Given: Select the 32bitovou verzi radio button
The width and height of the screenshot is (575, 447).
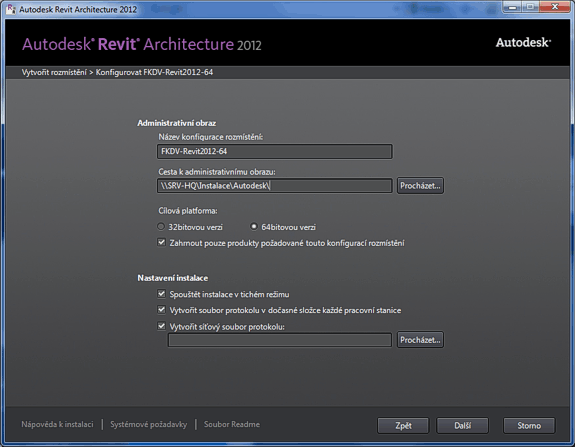Looking at the screenshot, I should coord(161,227).
